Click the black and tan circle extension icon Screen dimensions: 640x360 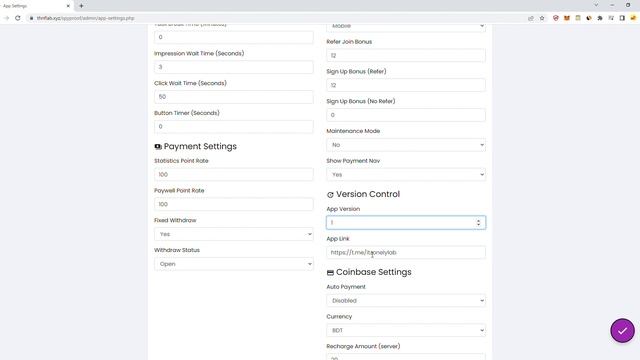[x=589, y=18]
